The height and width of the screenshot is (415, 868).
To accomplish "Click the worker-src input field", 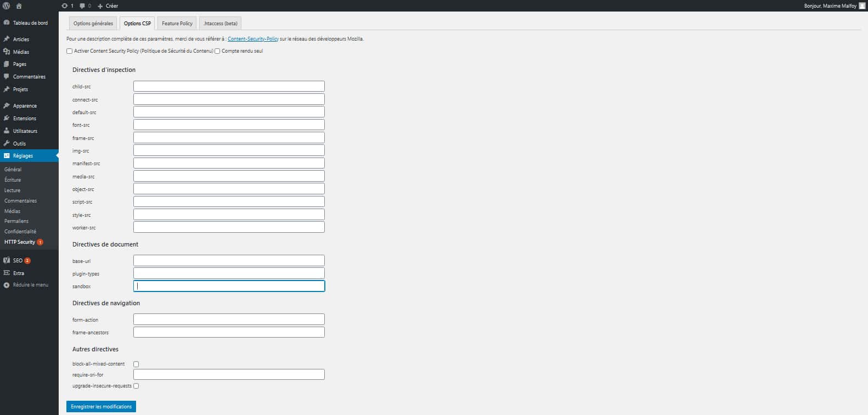I will point(229,227).
